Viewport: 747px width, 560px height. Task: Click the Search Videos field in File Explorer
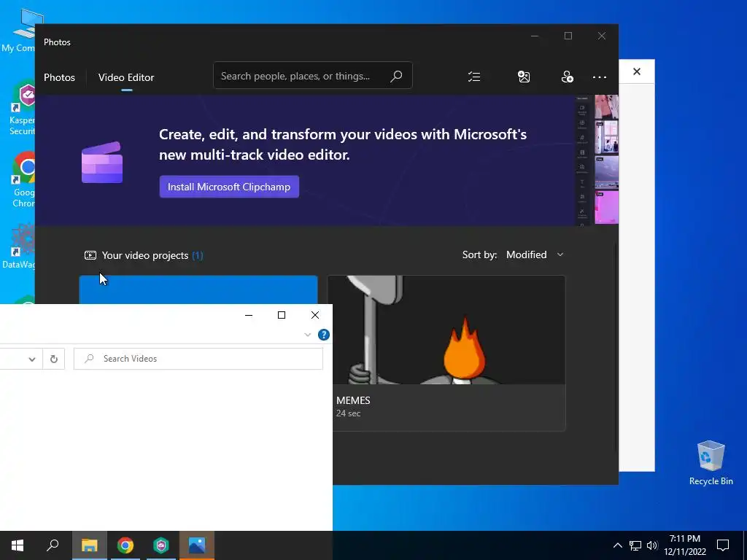tap(198, 359)
